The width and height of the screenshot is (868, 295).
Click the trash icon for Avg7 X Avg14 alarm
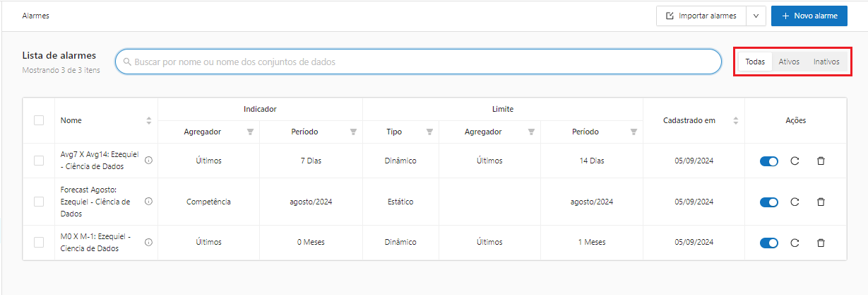[821, 161]
